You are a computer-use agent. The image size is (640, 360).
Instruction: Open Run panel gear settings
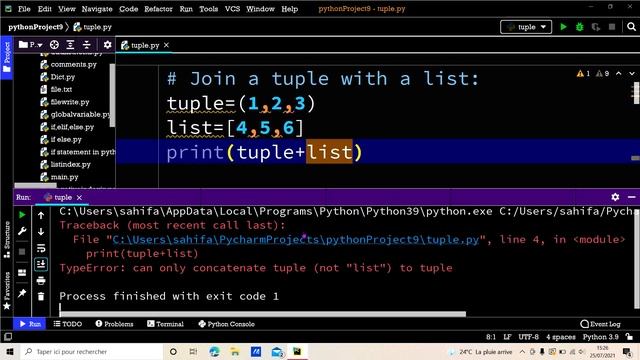(x=616, y=197)
